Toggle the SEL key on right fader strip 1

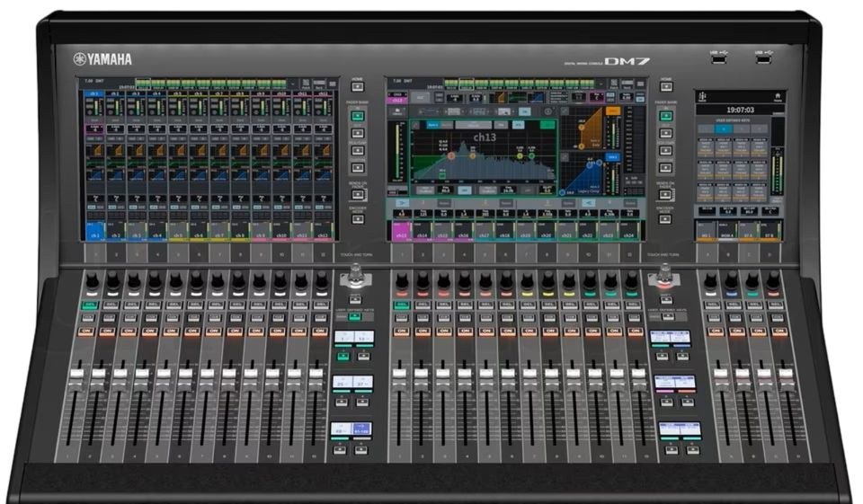(713, 305)
